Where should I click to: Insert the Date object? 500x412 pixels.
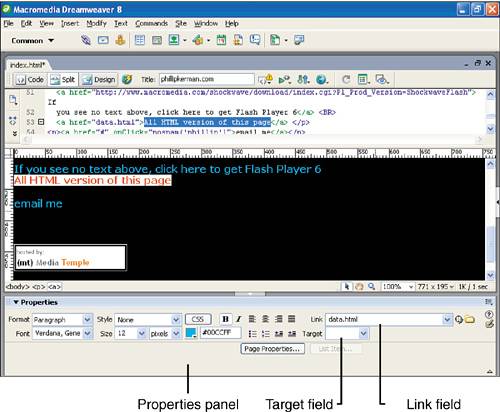coord(221,40)
